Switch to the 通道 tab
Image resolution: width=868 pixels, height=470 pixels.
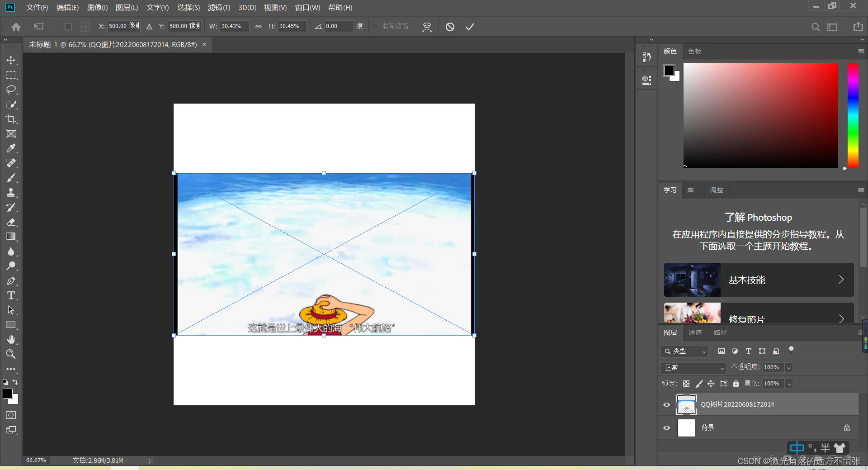tap(695, 332)
